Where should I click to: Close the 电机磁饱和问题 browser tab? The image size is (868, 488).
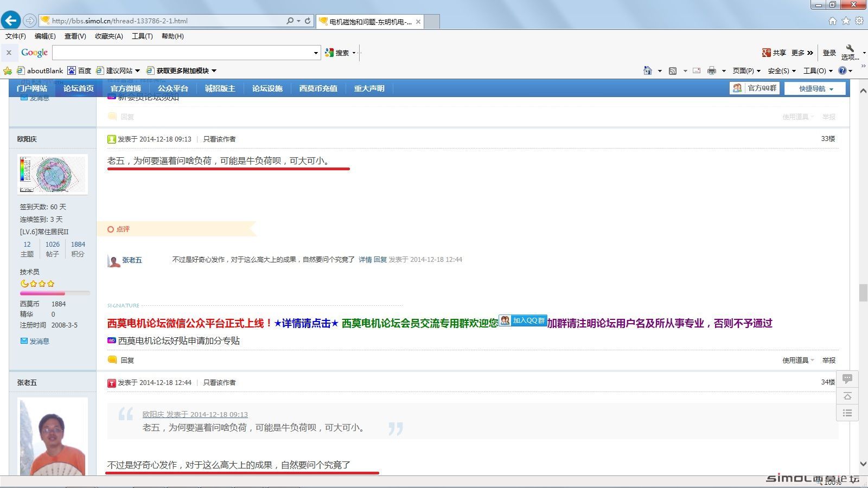(x=418, y=22)
